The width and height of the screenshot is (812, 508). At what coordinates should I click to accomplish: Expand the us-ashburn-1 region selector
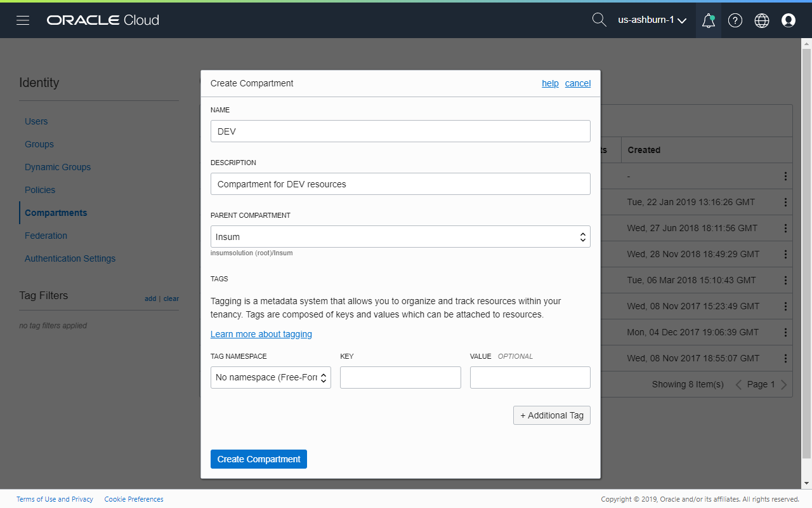[652, 20]
